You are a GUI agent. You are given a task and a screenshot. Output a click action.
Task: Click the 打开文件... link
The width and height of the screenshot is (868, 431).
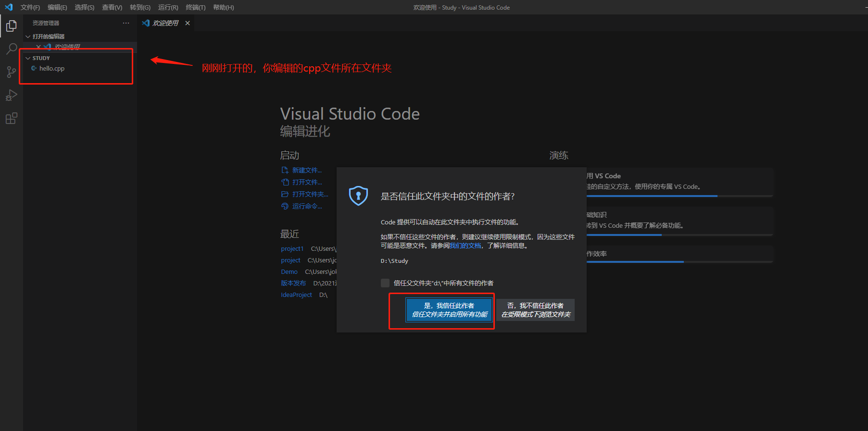[307, 182]
